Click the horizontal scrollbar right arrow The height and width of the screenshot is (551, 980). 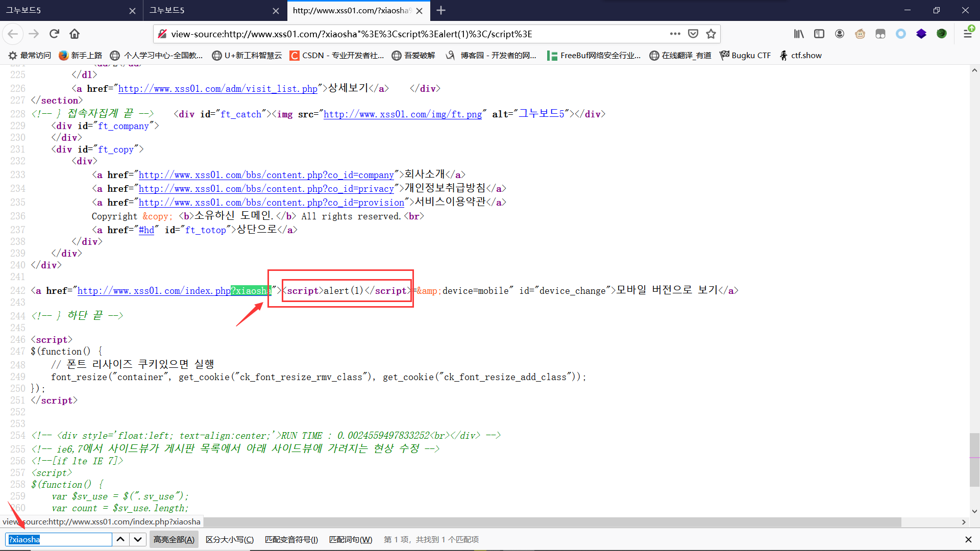[x=964, y=522]
